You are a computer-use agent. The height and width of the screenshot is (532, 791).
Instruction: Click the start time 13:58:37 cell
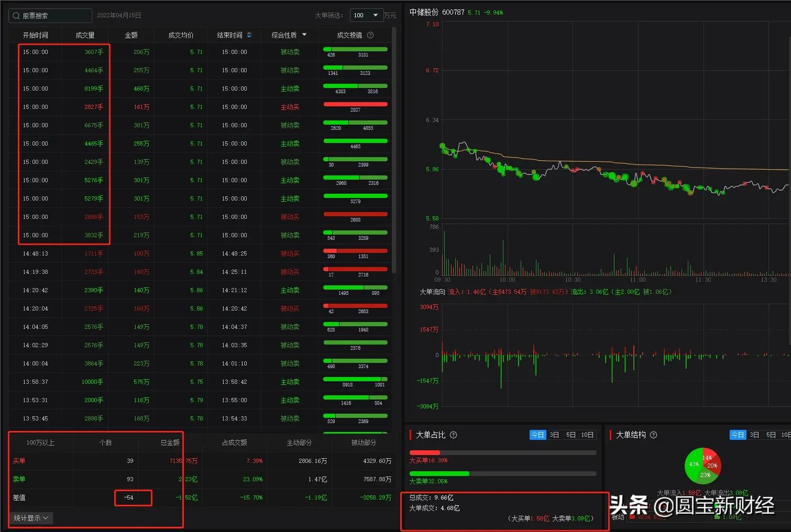(x=35, y=382)
